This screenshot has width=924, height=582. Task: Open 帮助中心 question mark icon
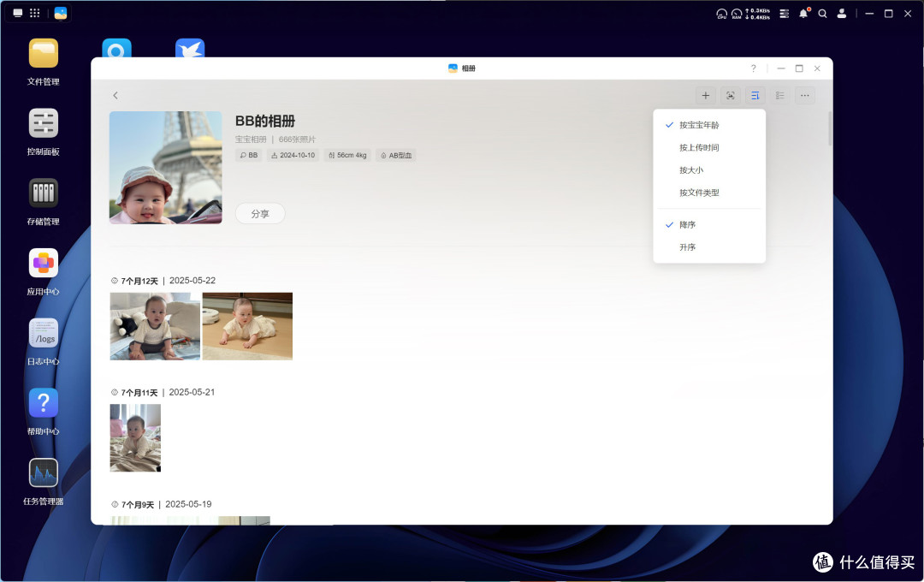click(43, 403)
